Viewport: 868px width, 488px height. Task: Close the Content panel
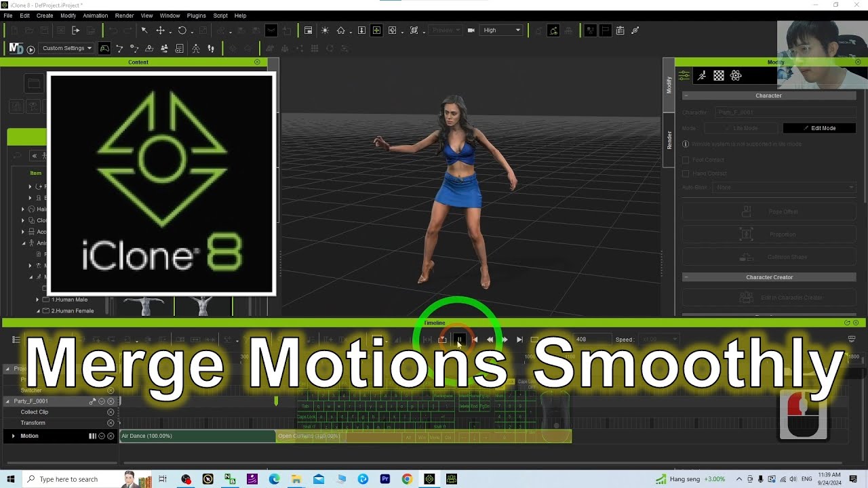point(257,62)
